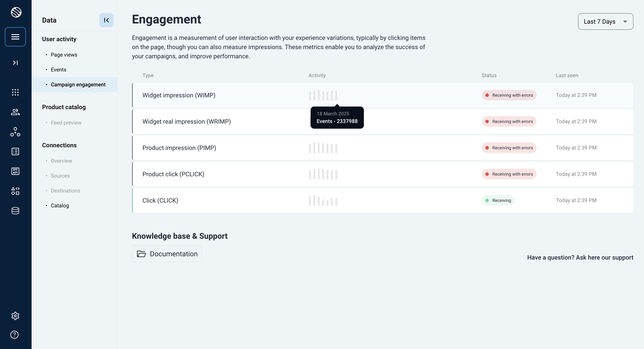
Task: Click the help question mark icon
Action: pyautogui.click(x=14, y=335)
